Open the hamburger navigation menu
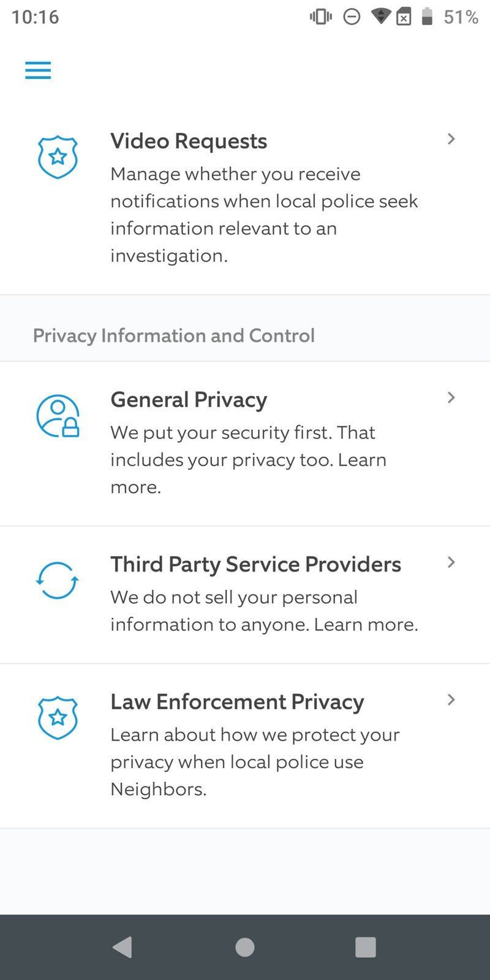This screenshot has width=490, height=980. click(37, 70)
